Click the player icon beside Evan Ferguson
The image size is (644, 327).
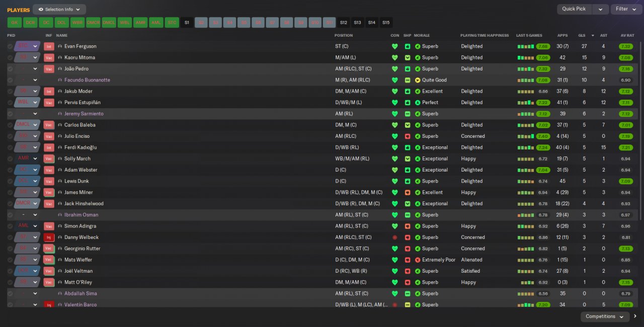pos(60,46)
